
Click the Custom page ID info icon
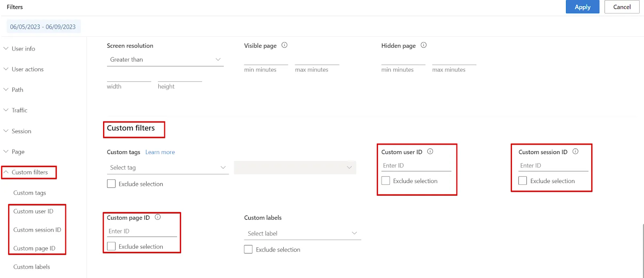[158, 217]
